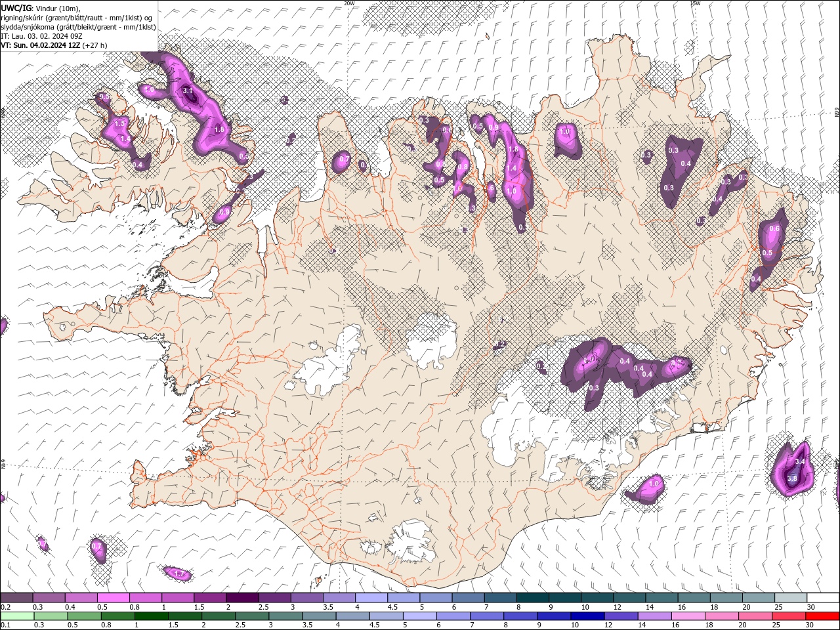Click the Langjökull glacier white area
840x630 pixels.
coord(328,364)
